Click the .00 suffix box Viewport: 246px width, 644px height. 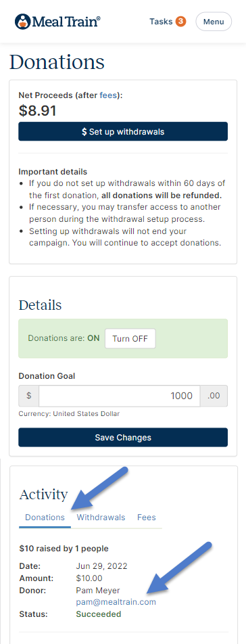214,396
